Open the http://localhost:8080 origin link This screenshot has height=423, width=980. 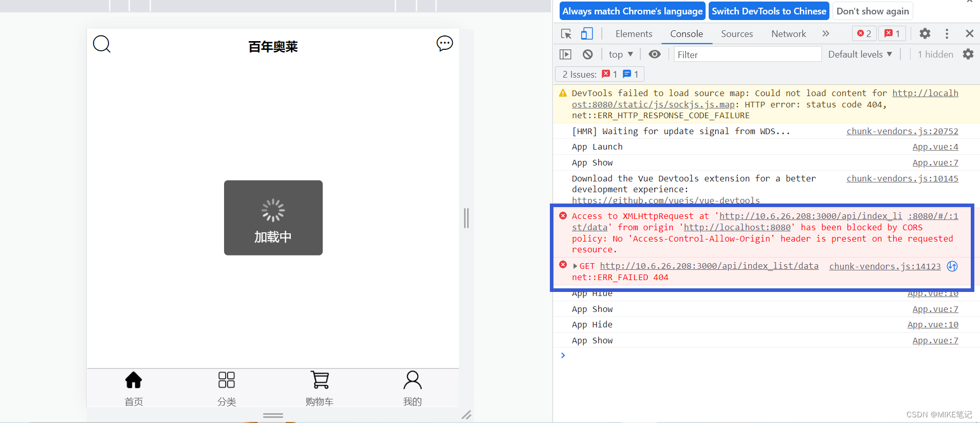[x=737, y=228]
